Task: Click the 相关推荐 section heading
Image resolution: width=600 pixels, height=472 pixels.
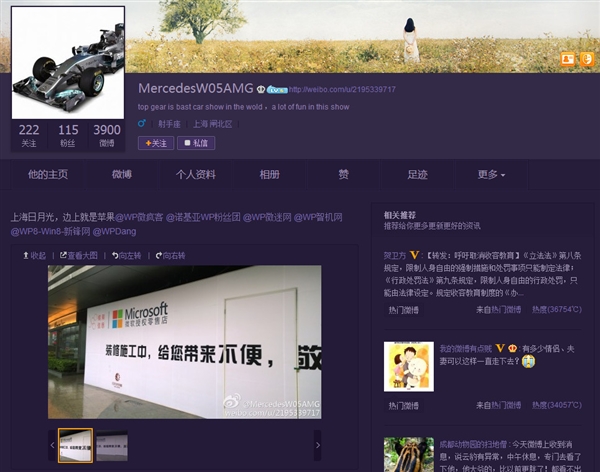Action: pos(400,215)
